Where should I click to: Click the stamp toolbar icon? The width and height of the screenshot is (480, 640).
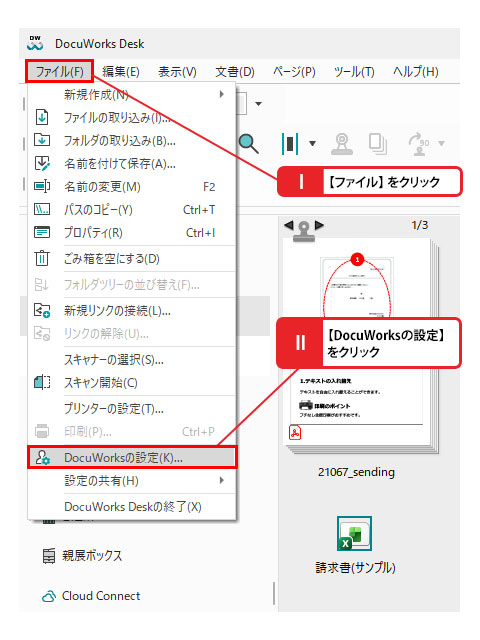coord(342,144)
